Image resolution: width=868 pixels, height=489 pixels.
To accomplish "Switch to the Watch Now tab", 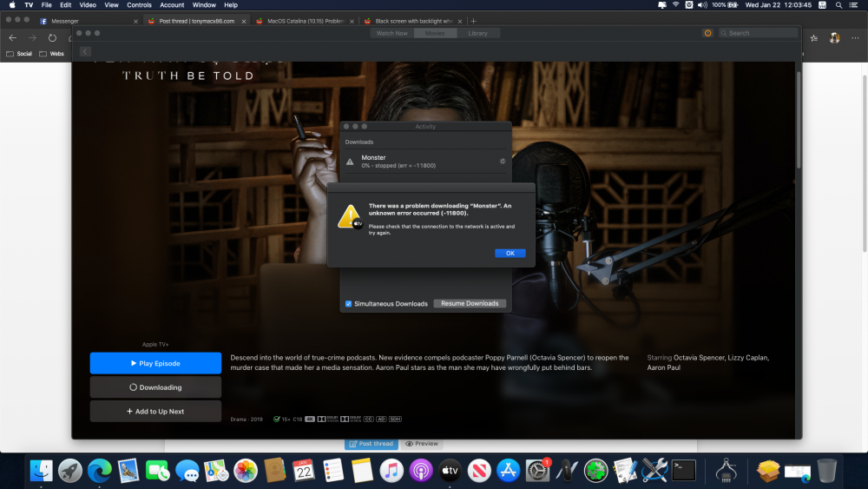I will pos(392,33).
